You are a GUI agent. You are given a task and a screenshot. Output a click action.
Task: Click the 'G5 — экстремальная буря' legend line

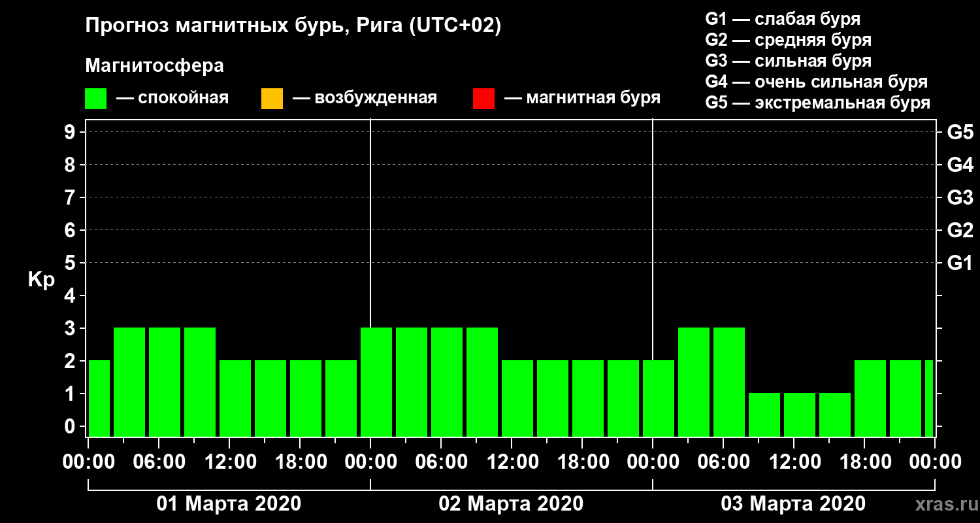(x=818, y=103)
